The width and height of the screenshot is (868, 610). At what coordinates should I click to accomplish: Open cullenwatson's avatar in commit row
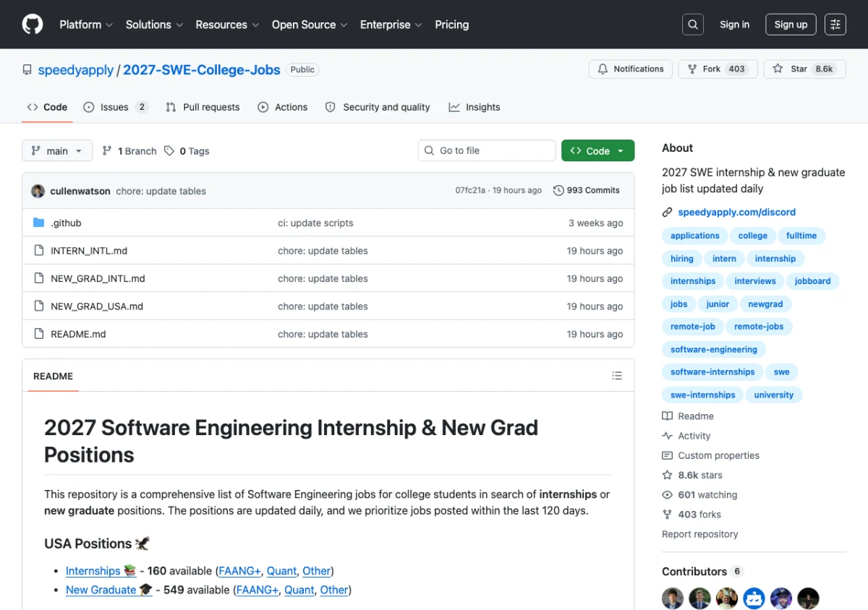click(38, 191)
